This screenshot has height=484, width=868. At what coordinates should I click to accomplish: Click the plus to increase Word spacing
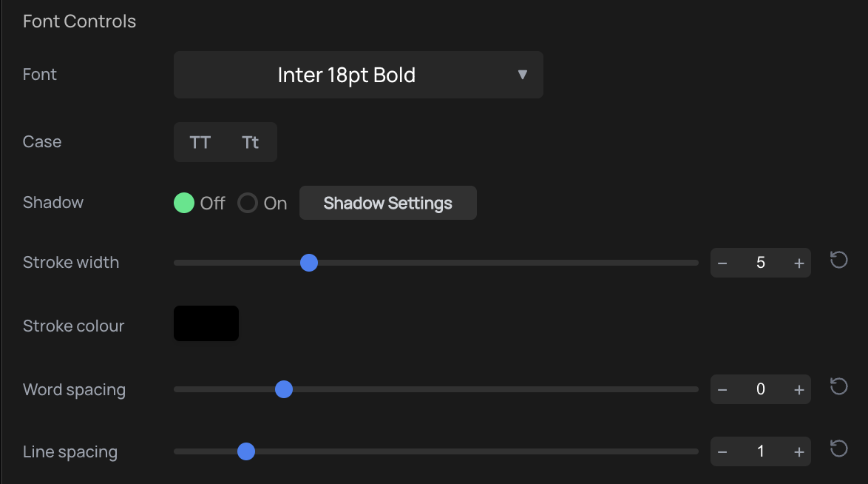[799, 389]
